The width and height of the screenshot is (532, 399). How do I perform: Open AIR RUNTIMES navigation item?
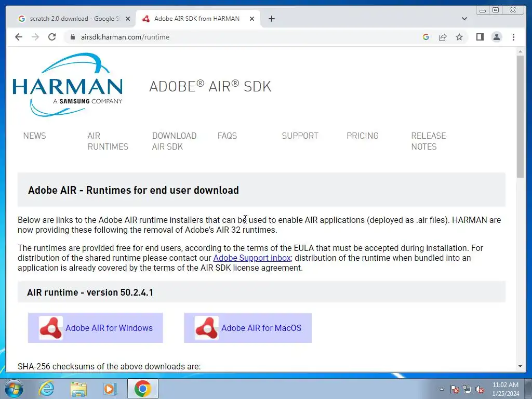[108, 141]
